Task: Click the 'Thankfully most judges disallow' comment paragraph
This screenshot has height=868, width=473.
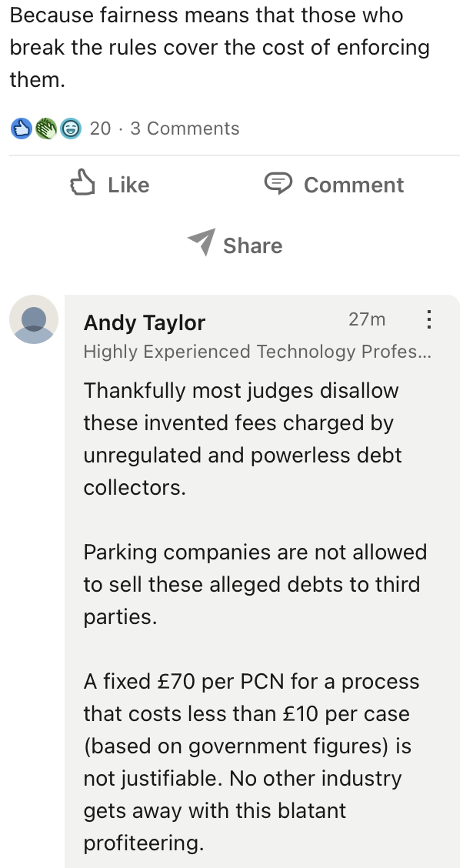Action: 242,439
